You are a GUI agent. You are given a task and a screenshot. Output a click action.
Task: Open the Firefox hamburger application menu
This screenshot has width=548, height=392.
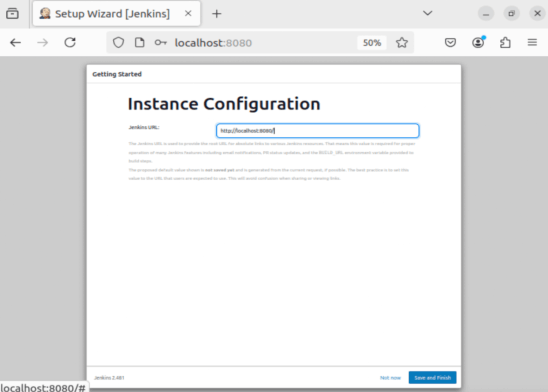tap(532, 43)
